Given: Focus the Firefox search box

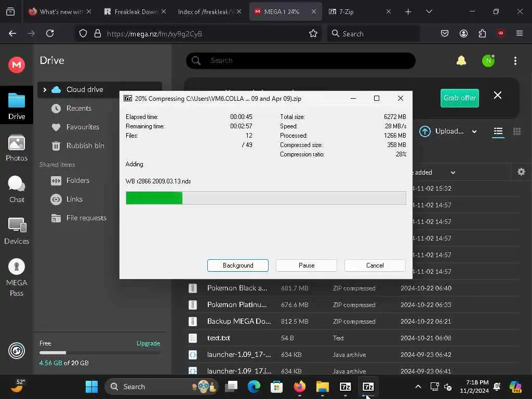Looking at the screenshot, I should 373,33.
